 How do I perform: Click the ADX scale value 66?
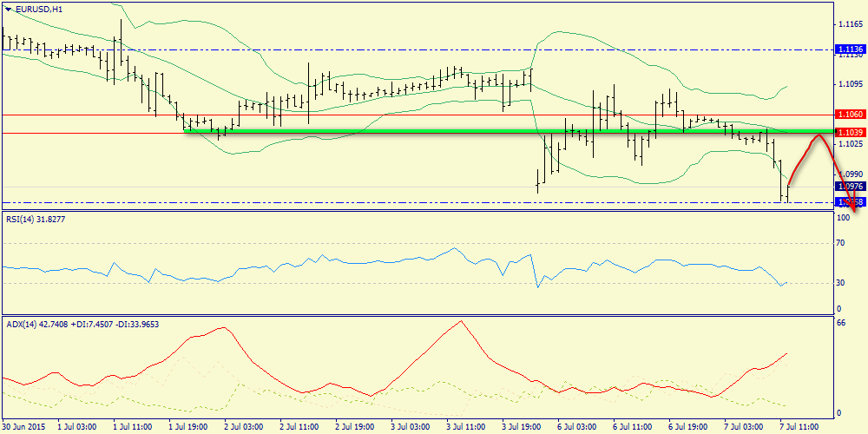[x=842, y=323]
